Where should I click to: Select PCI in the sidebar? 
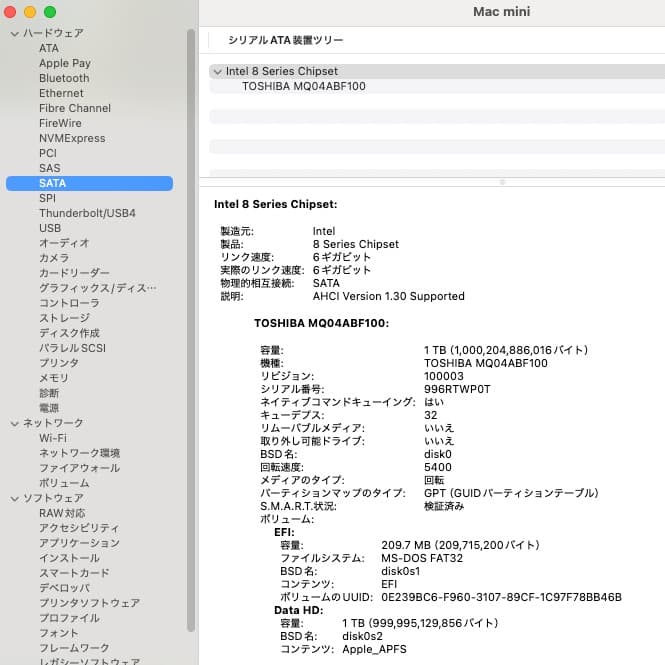48,153
